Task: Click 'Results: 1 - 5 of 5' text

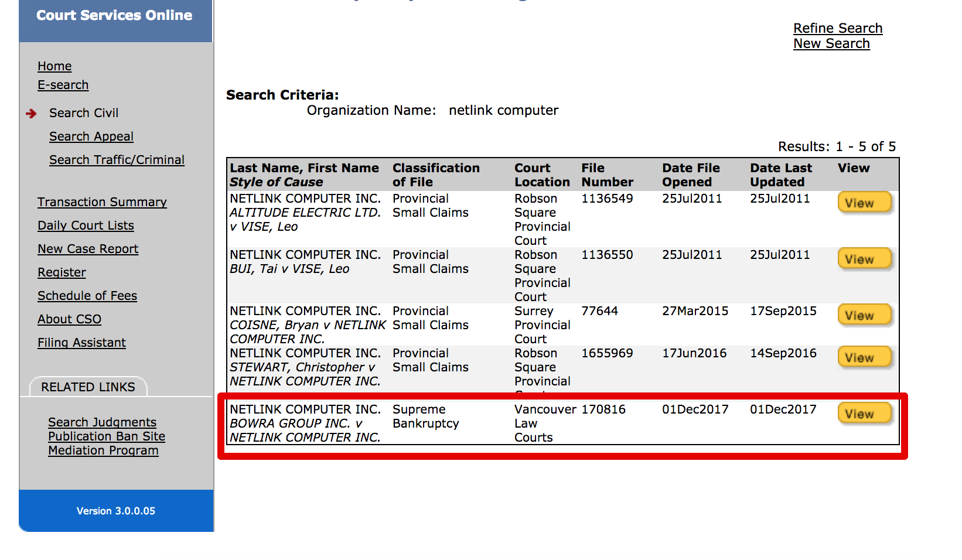Action: [837, 146]
